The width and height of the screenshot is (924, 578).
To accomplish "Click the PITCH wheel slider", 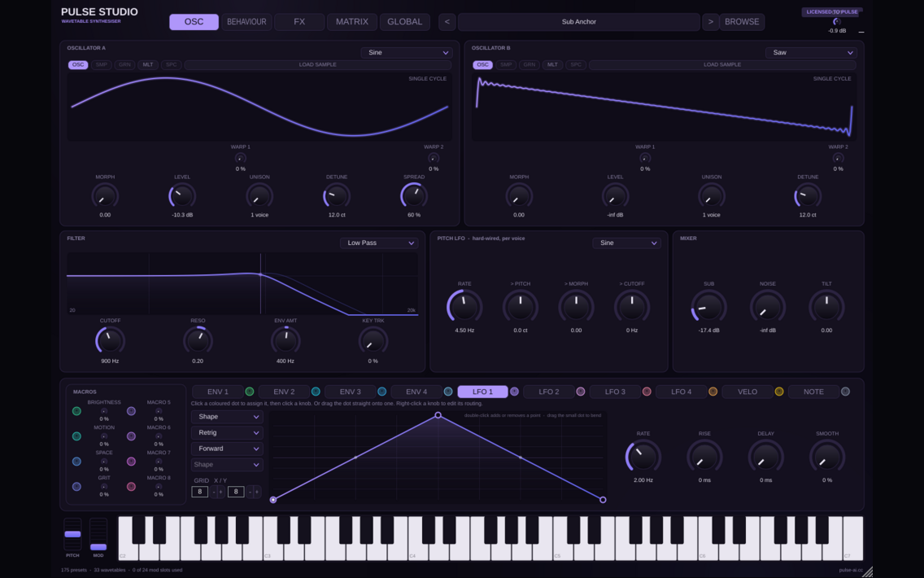I will tap(72, 534).
